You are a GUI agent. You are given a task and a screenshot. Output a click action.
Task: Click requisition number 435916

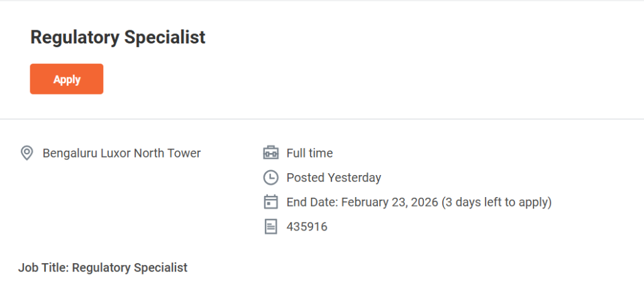click(307, 227)
